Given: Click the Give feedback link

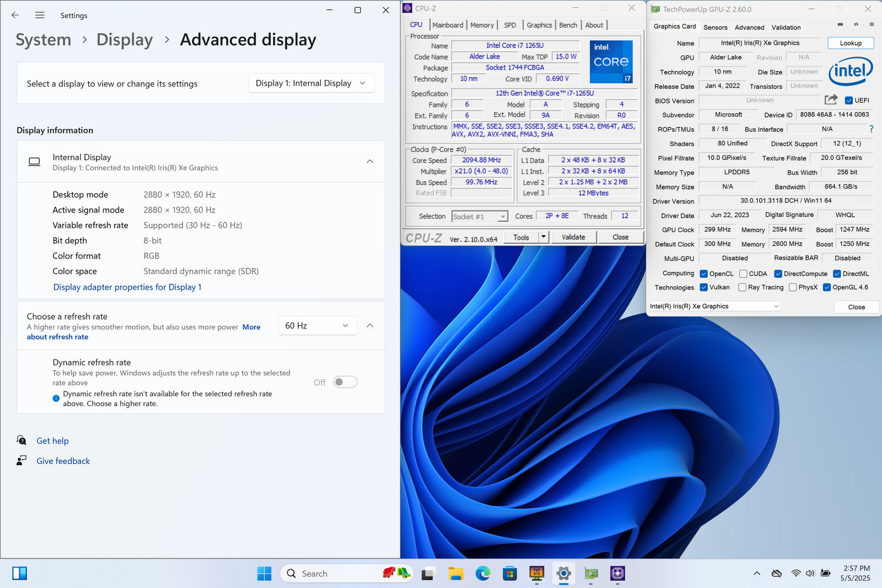Looking at the screenshot, I should (63, 461).
